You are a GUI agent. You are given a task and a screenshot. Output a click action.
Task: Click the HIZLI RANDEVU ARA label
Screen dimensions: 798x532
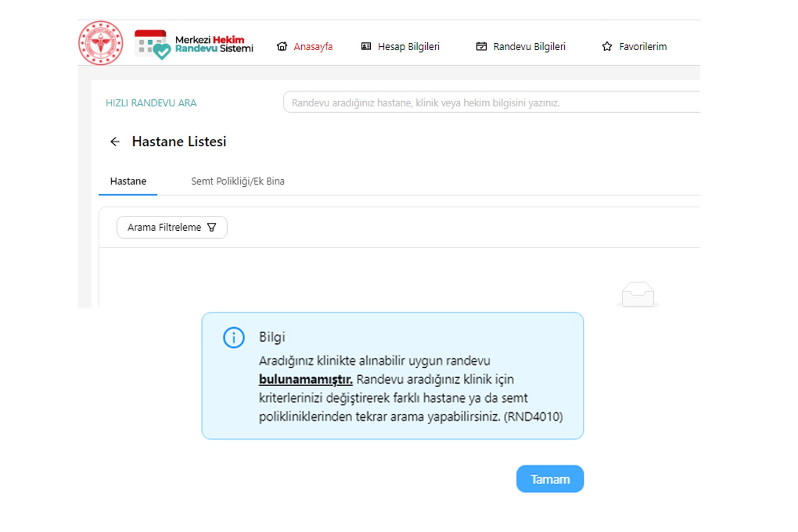(151, 103)
